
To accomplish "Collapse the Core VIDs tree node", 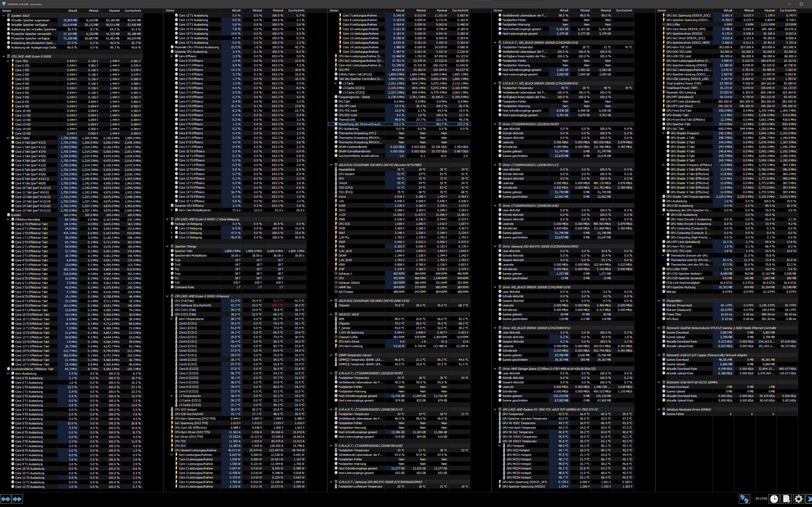I will 8,61.
